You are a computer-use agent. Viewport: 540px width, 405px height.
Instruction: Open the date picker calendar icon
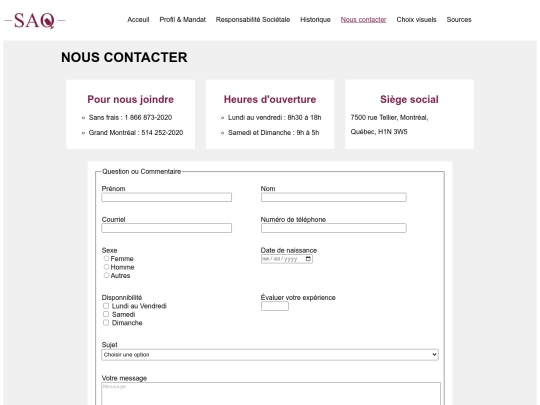[308, 259]
